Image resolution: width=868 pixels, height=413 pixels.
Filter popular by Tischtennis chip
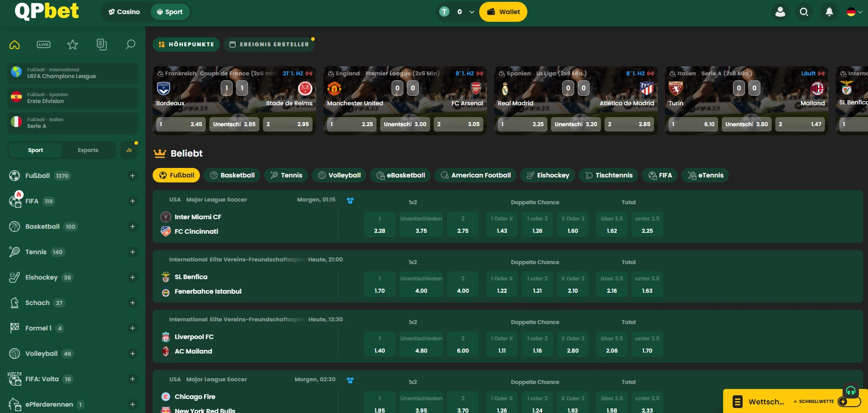pyautogui.click(x=609, y=175)
